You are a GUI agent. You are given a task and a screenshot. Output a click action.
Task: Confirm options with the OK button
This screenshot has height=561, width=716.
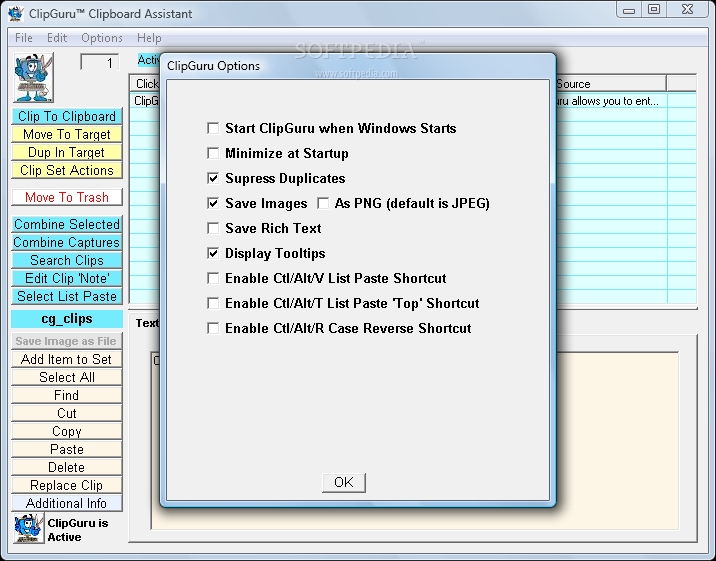[x=343, y=482]
